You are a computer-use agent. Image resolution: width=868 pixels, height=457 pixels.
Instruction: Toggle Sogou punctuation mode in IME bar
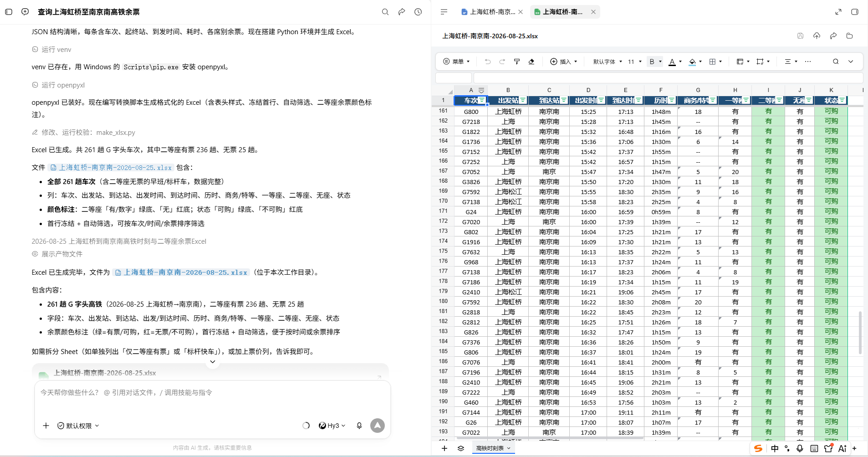point(787,448)
